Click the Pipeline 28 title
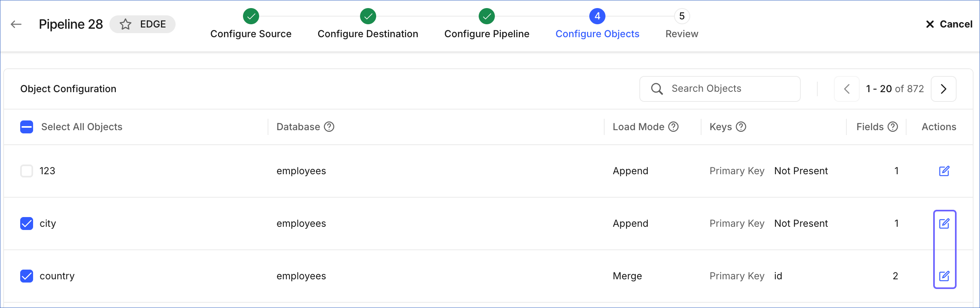Image resolution: width=980 pixels, height=308 pixels. (71, 24)
